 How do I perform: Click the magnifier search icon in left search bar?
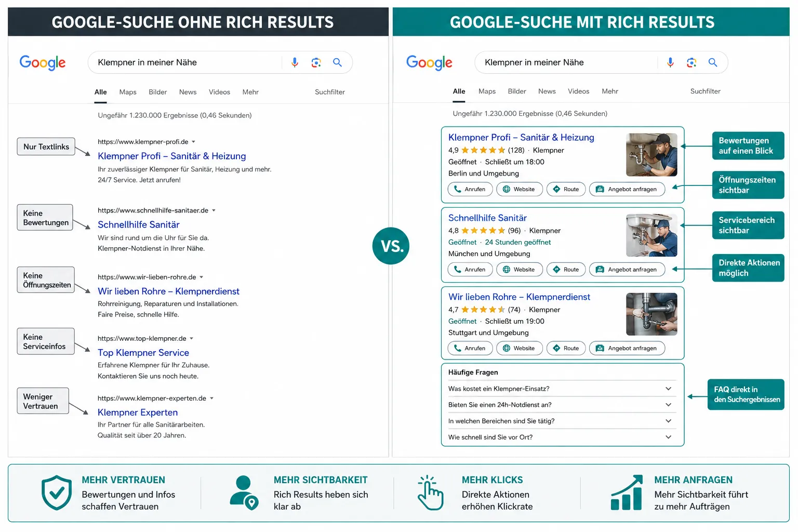(x=337, y=62)
